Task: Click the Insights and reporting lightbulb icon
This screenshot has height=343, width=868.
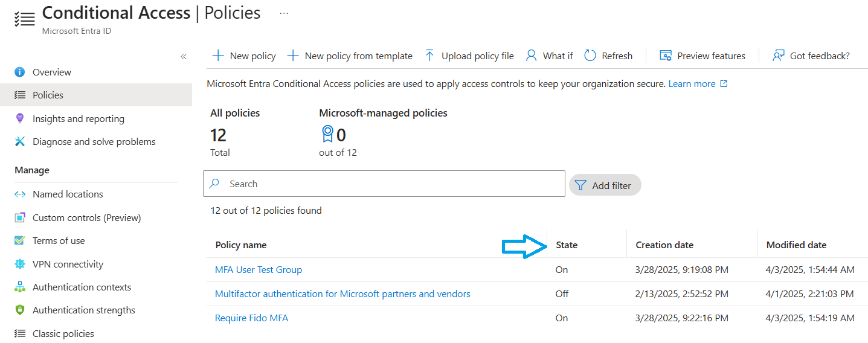Action: tap(20, 118)
